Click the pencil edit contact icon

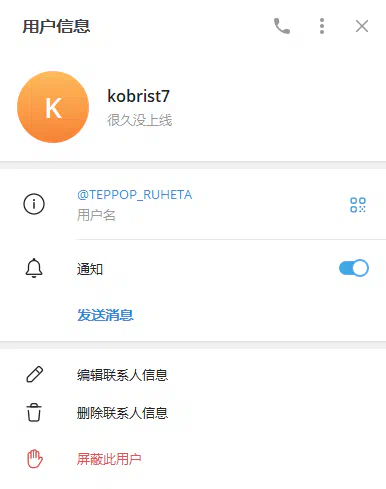point(35,374)
